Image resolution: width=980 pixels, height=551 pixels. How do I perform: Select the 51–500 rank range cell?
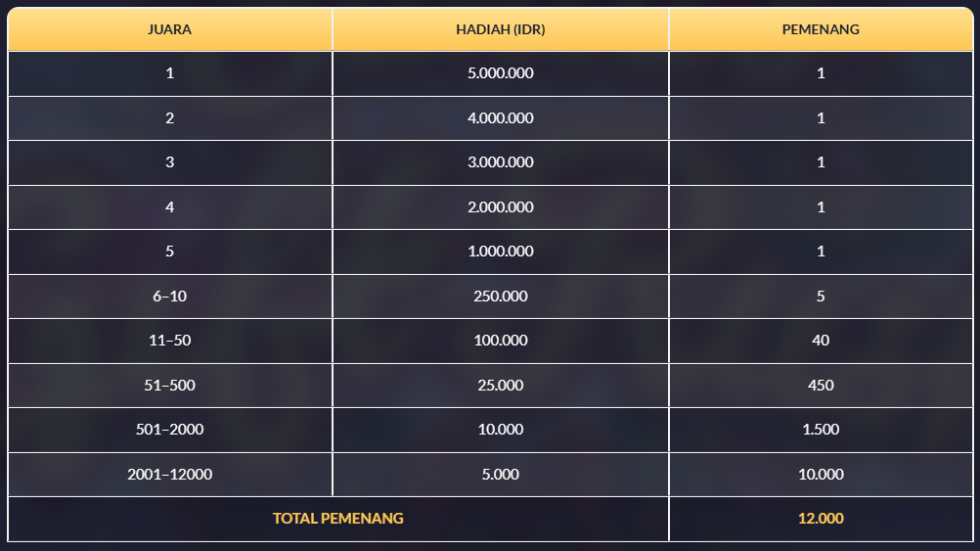(x=169, y=386)
